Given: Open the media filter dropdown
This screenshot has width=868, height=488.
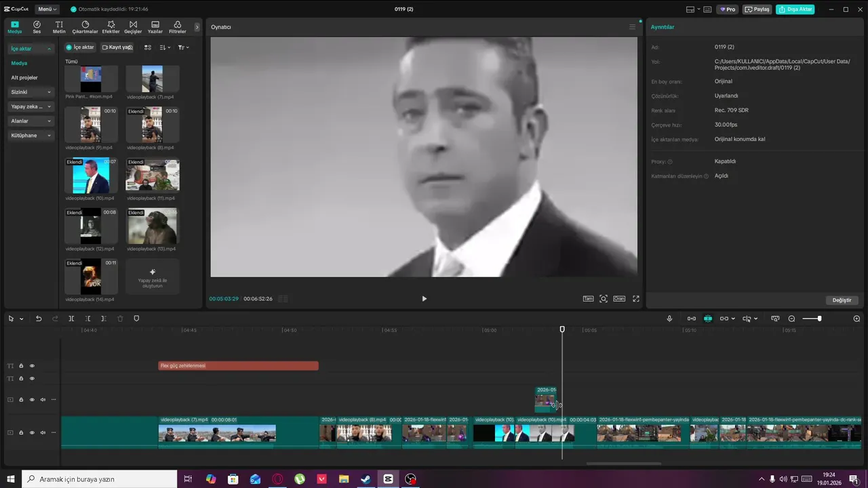Looking at the screenshot, I should pyautogui.click(x=183, y=47).
